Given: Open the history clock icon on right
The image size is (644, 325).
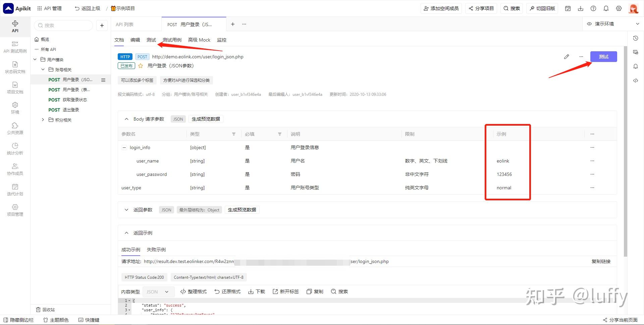Looking at the screenshot, I should (x=636, y=39).
